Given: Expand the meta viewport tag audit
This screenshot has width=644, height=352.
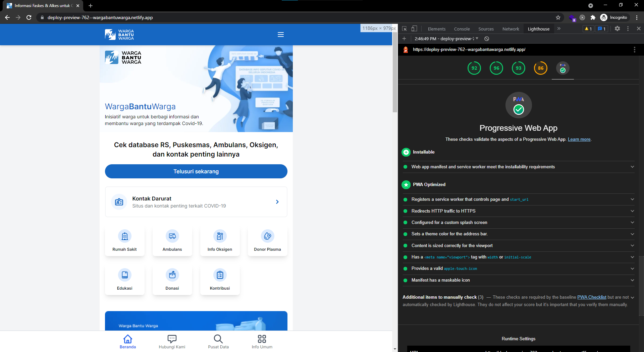Looking at the screenshot, I should pos(519,257).
